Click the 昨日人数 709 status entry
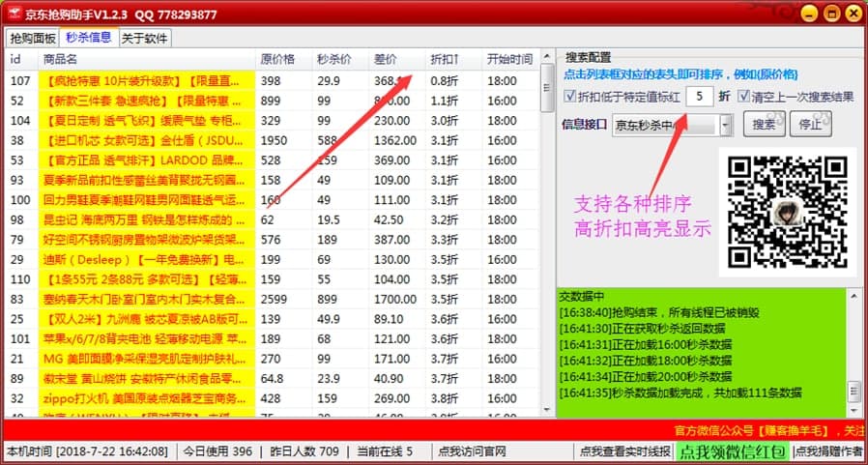Image resolution: width=868 pixels, height=465 pixels. (305, 451)
